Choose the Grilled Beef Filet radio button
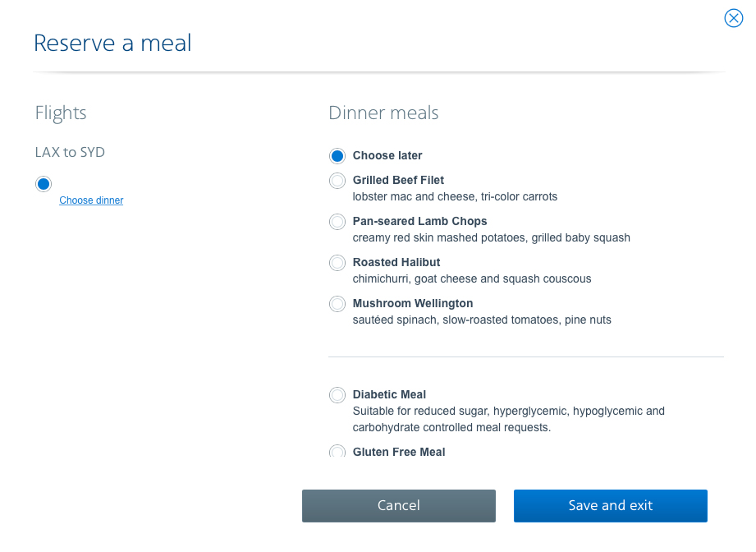 337,181
